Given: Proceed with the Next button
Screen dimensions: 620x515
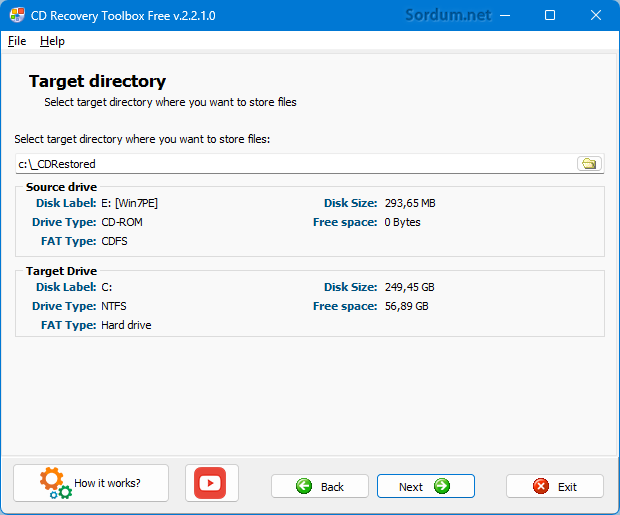Looking at the screenshot, I should coord(425,486).
